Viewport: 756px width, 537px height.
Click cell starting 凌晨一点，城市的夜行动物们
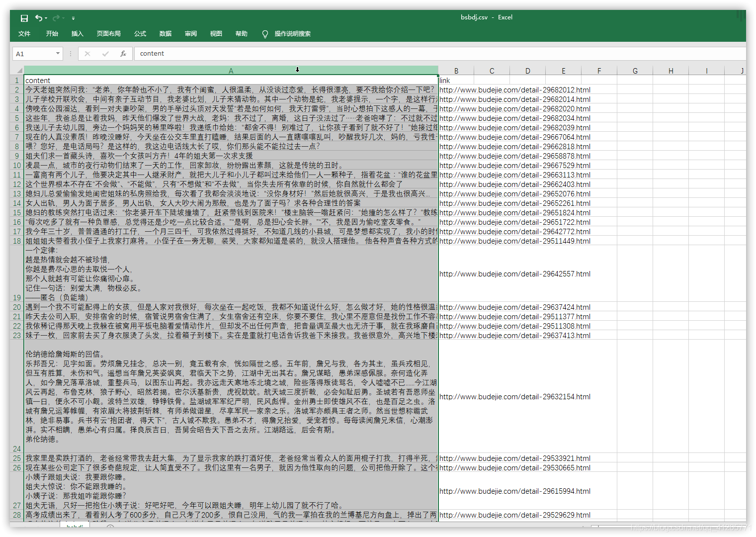(x=231, y=165)
